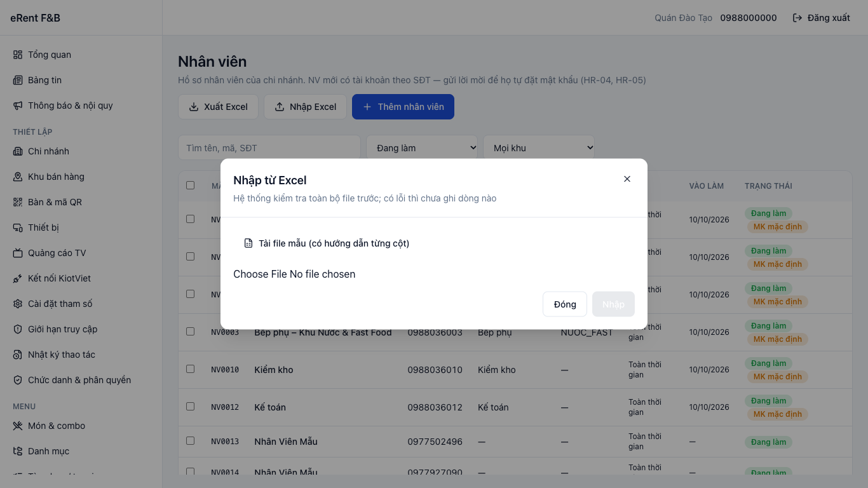This screenshot has height=488, width=868.
Task: Click the Đăng xuất logout arrow icon
Action: 797,18
